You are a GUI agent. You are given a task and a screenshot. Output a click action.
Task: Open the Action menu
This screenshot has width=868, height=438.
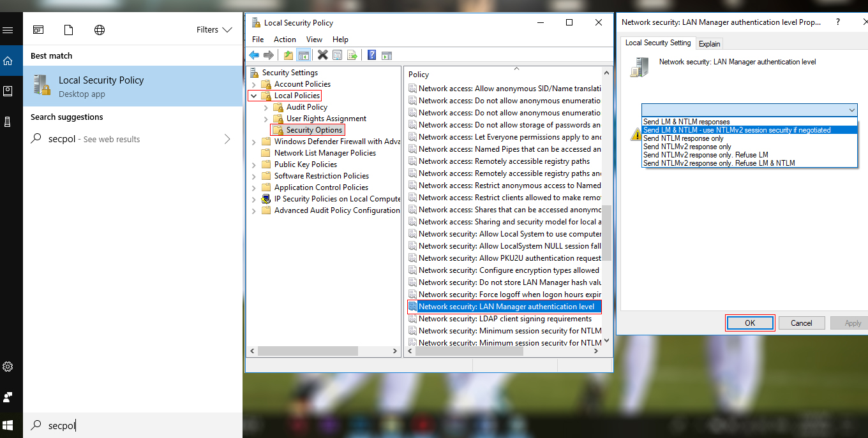point(285,40)
